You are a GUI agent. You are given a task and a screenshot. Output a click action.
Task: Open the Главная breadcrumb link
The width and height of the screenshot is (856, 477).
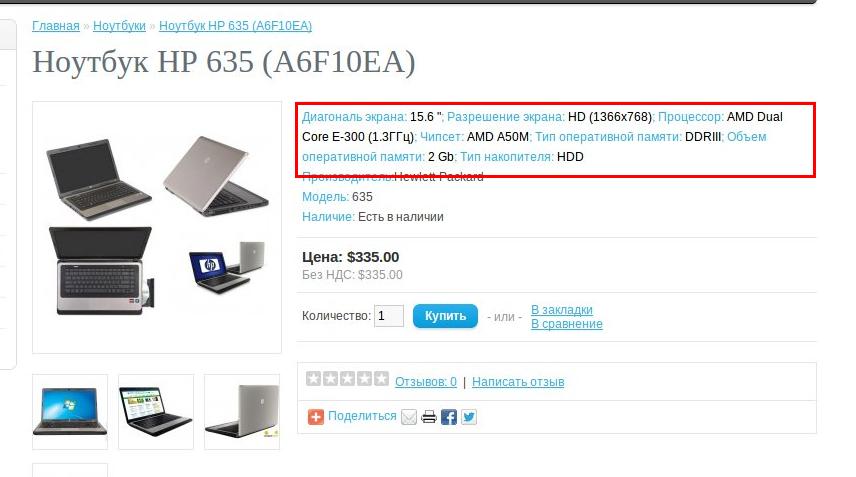pos(56,26)
